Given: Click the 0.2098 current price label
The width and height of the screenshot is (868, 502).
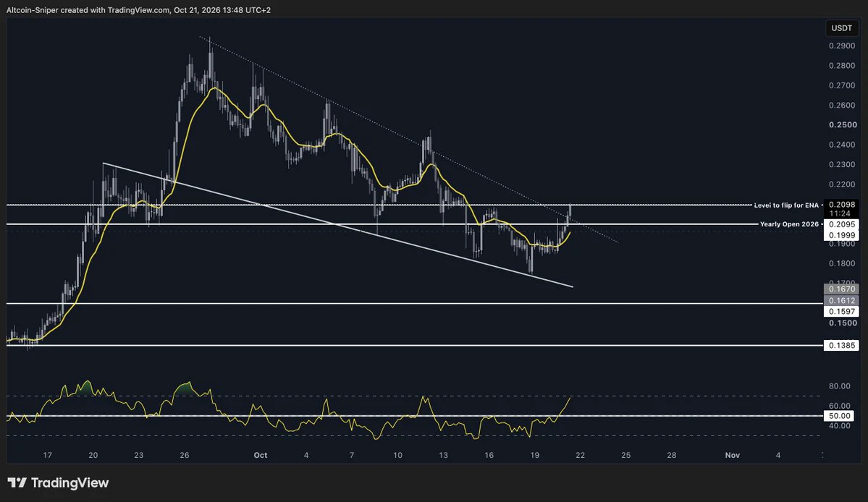Looking at the screenshot, I should click(x=841, y=205).
